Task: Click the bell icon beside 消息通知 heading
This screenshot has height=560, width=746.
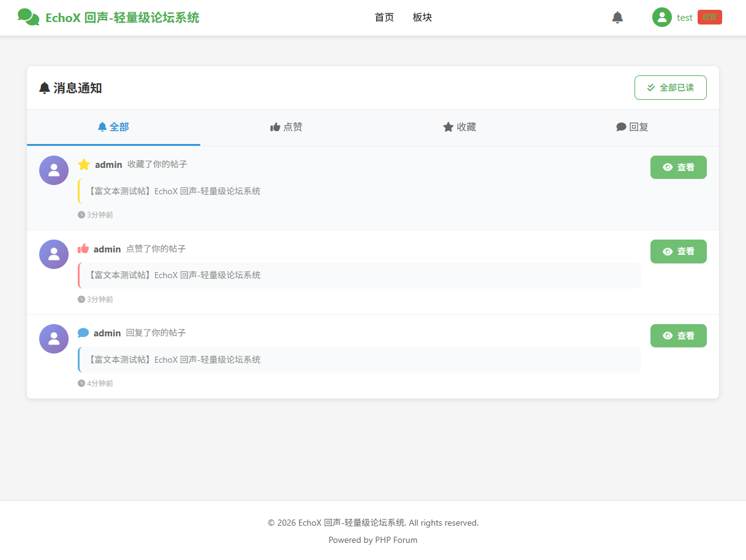Action: (43, 88)
